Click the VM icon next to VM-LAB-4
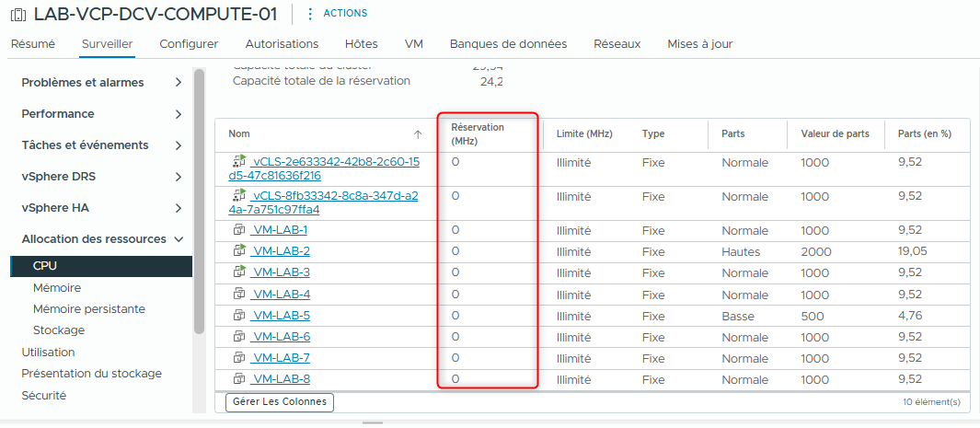Image resolution: width=980 pixels, height=428 pixels. pos(239,294)
